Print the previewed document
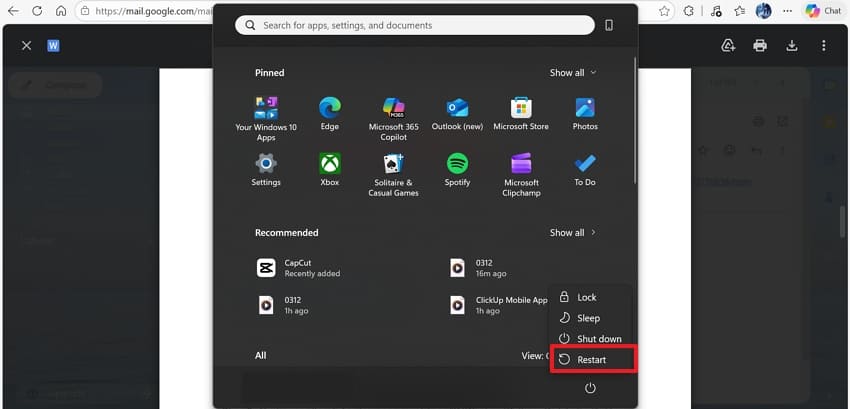 pos(760,46)
